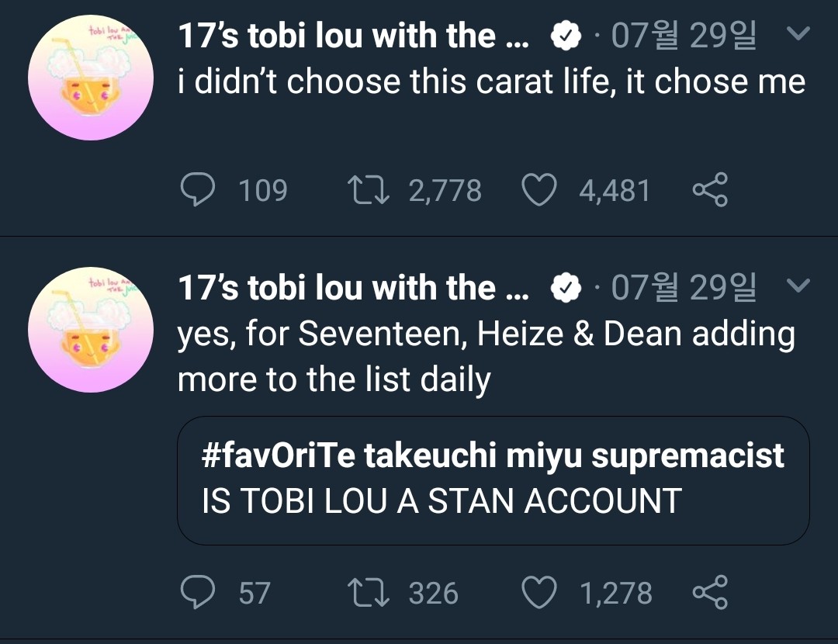Open the carat life tweet text
838x644 pixels.
pyautogui.click(x=491, y=81)
